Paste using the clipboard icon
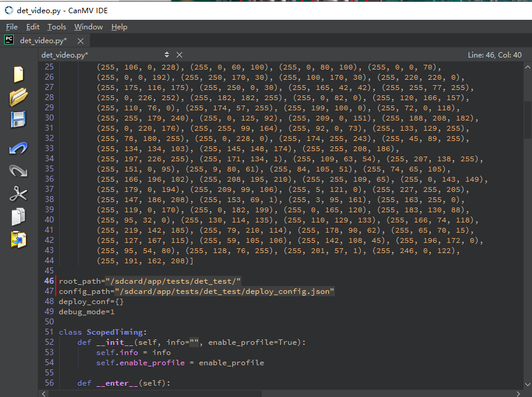Screen dimensions: 532x397 pos(19,239)
